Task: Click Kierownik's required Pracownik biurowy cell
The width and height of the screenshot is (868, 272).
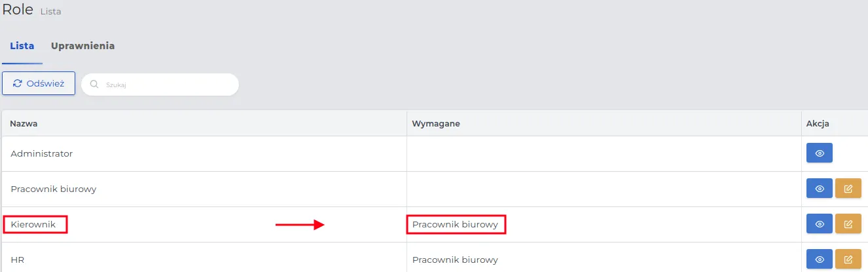Action: (455, 225)
